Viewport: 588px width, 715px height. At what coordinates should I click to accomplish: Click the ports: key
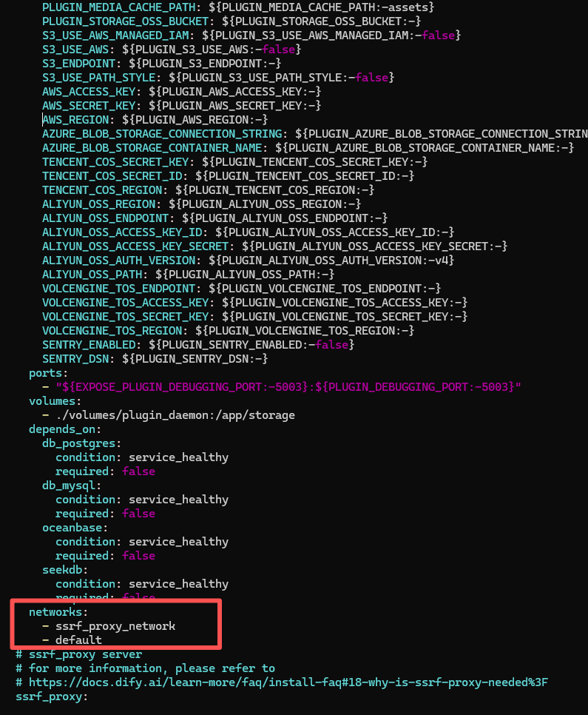pyautogui.click(x=48, y=373)
